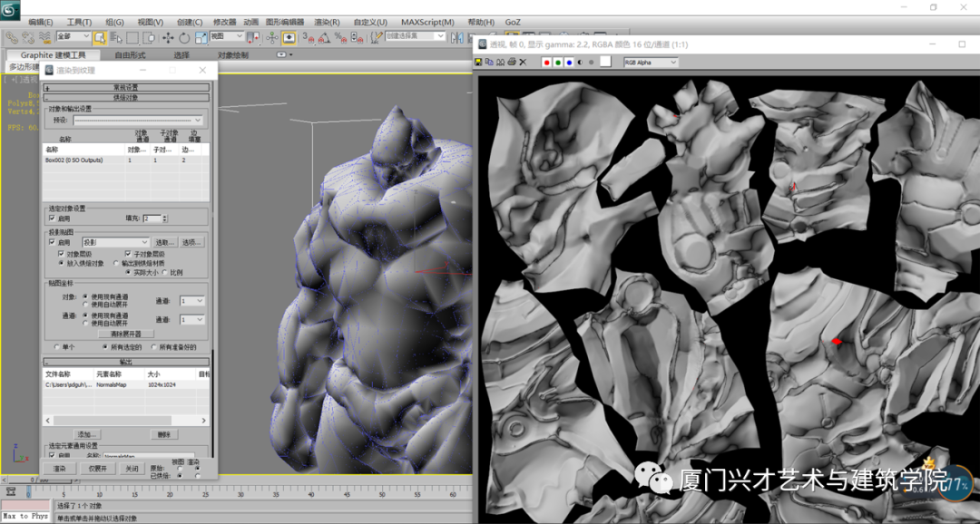Click the white color swatch in the render window
The width and height of the screenshot is (980, 524).
click(605, 62)
